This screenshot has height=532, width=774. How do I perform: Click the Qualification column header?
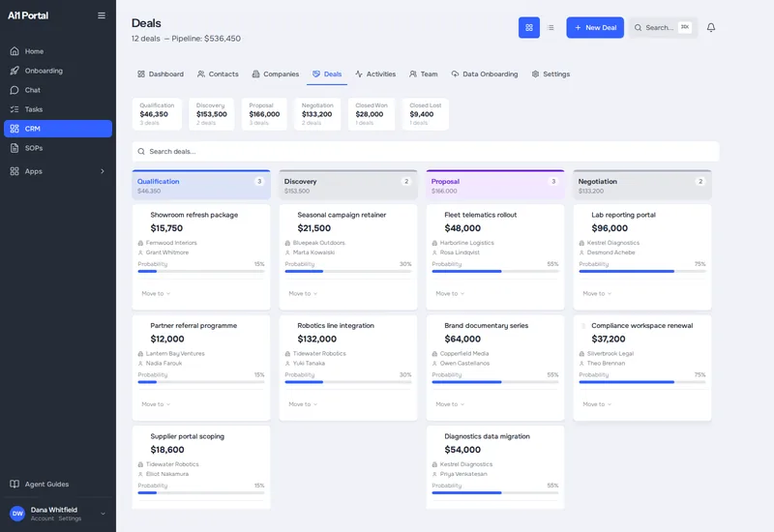coord(201,185)
